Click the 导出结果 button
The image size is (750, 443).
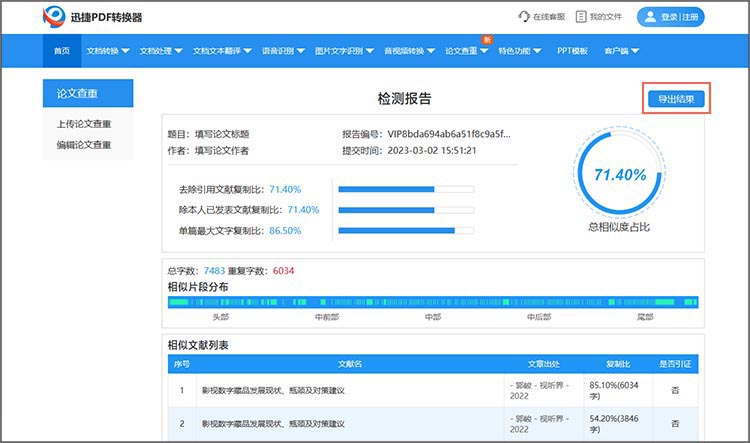coord(676,99)
